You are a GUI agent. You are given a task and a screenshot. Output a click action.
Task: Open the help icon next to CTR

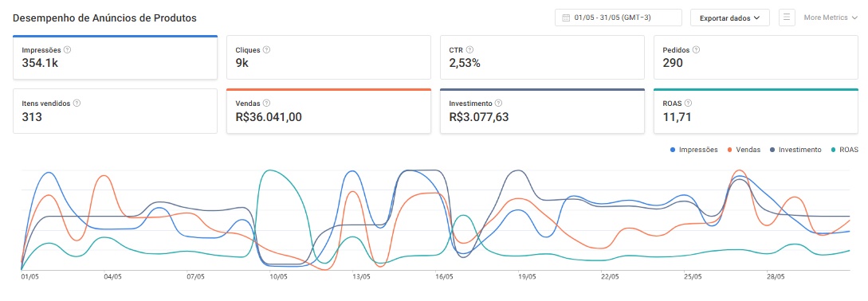[470, 50]
